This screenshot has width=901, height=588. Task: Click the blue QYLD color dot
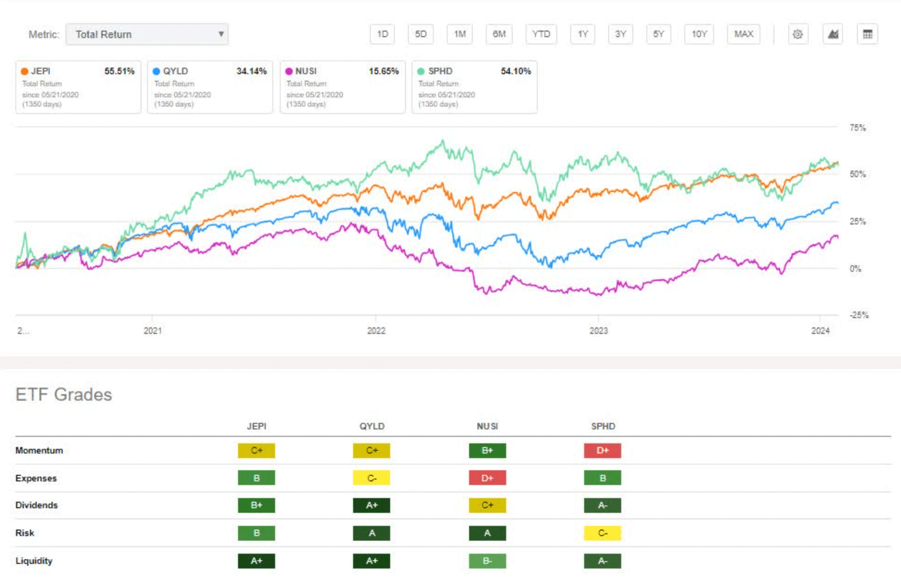tap(156, 71)
